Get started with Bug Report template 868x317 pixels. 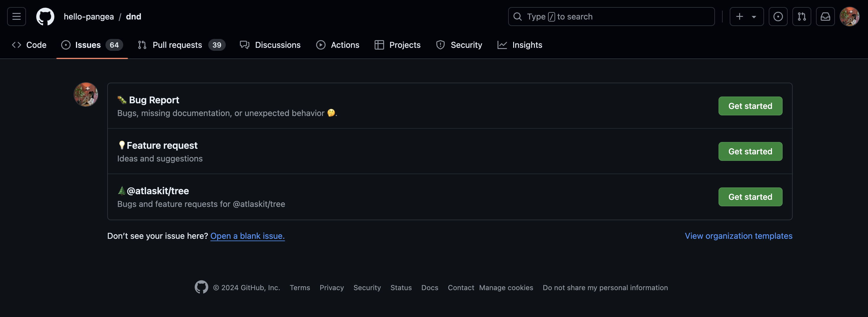tap(750, 106)
